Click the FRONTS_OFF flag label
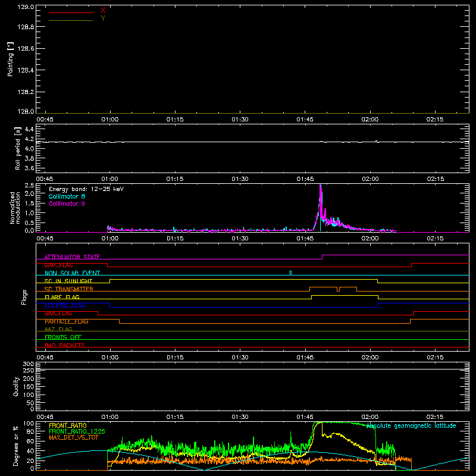The height and width of the screenshot is (476, 476). point(63,337)
